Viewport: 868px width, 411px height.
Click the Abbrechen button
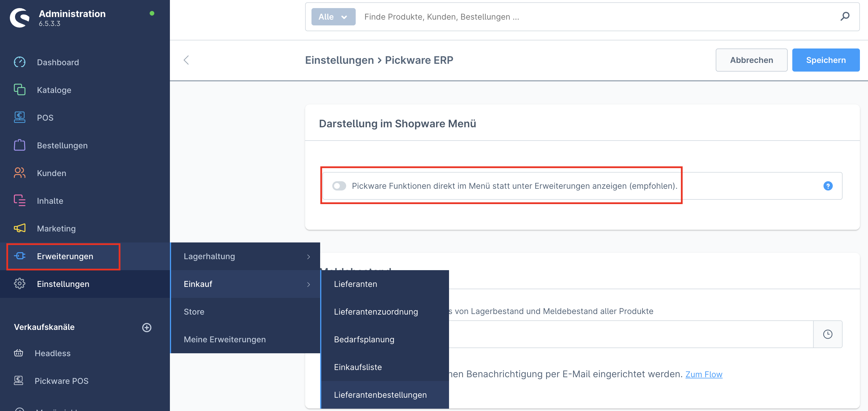click(751, 60)
